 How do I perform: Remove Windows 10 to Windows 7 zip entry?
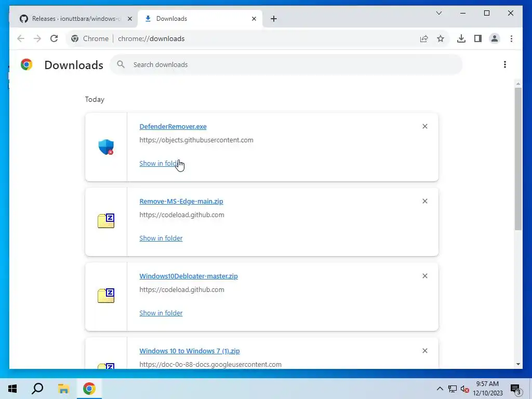coord(425,351)
